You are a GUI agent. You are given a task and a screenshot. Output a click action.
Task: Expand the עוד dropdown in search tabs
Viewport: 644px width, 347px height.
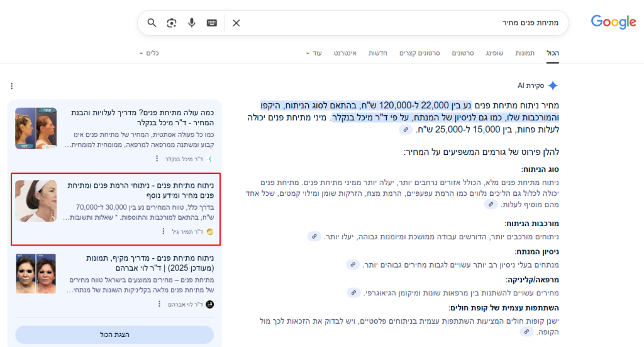[313, 54]
